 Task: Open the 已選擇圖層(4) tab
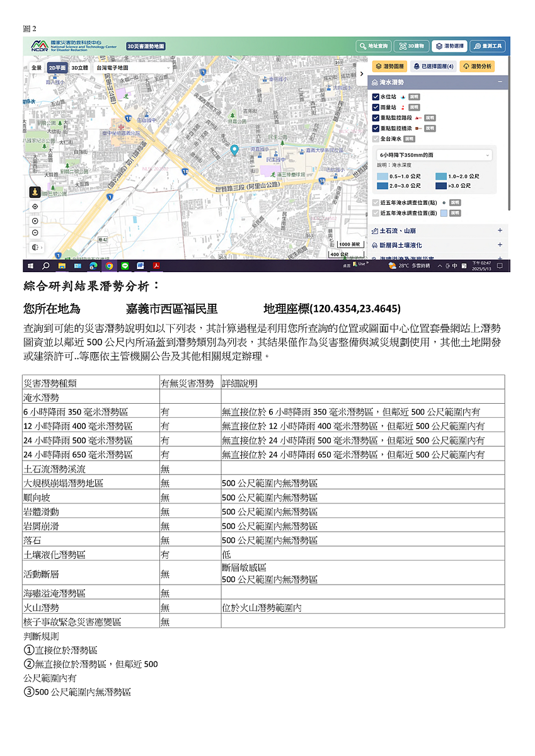tap(434, 66)
